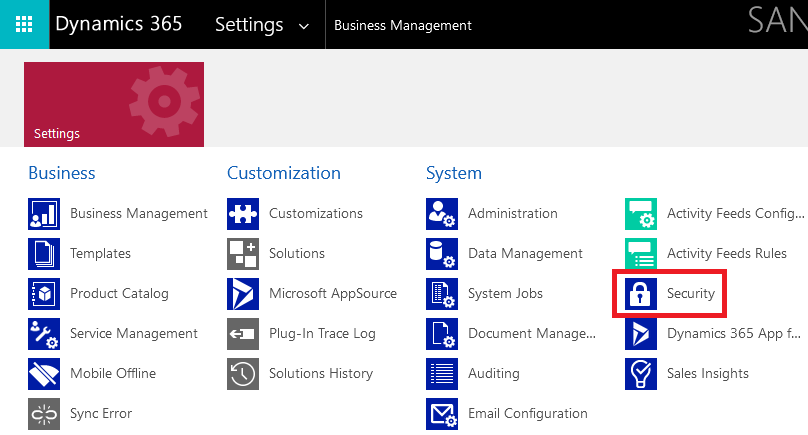
Task: Open the Security link
Action: 691,293
